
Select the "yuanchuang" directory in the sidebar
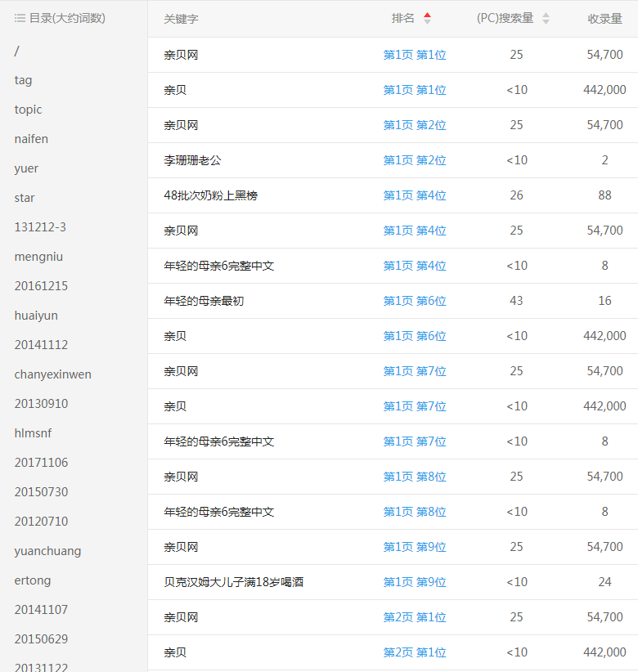(x=47, y=551)
